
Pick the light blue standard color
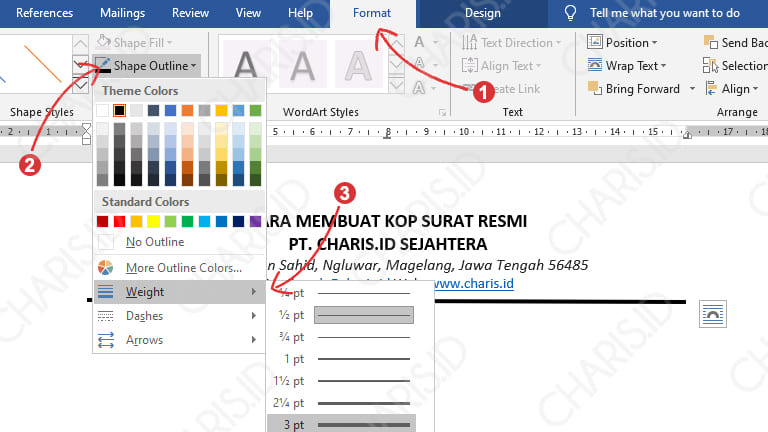(x=204, y=222)
